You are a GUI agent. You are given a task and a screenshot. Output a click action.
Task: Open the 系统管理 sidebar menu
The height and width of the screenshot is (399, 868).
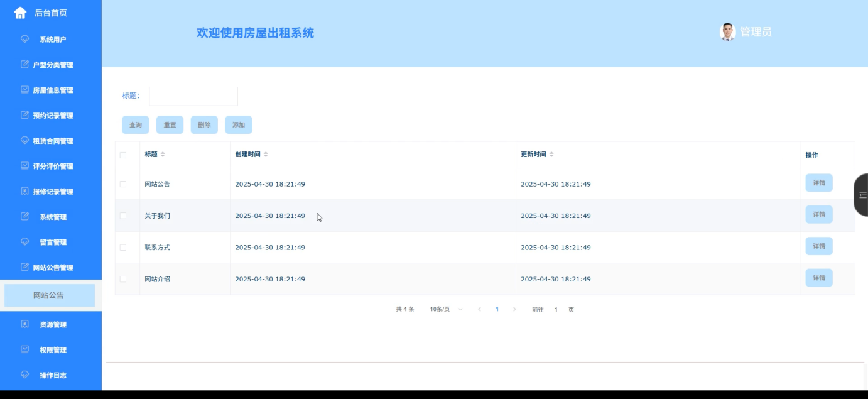pos(51,217)
